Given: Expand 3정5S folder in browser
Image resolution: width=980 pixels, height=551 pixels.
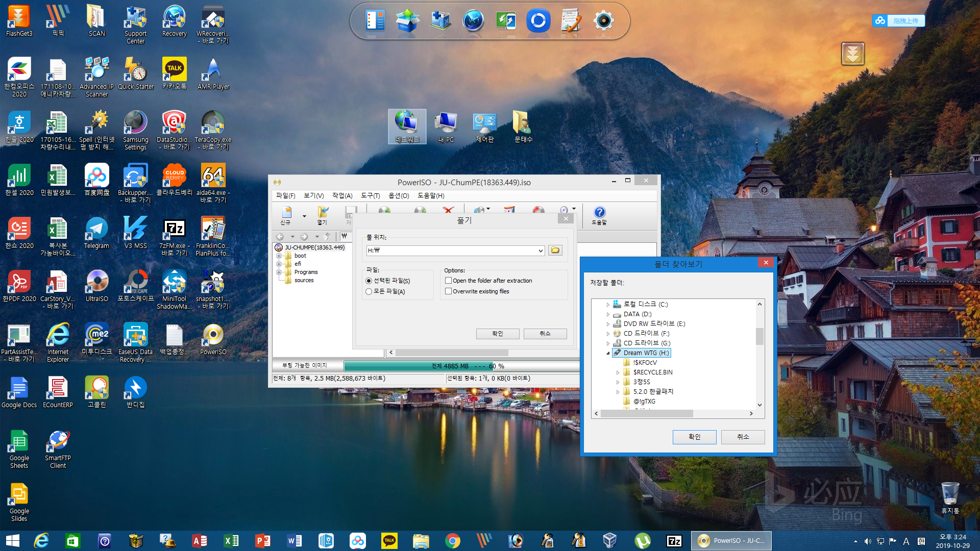Looking at the screenshot, I should click(618, 382).
